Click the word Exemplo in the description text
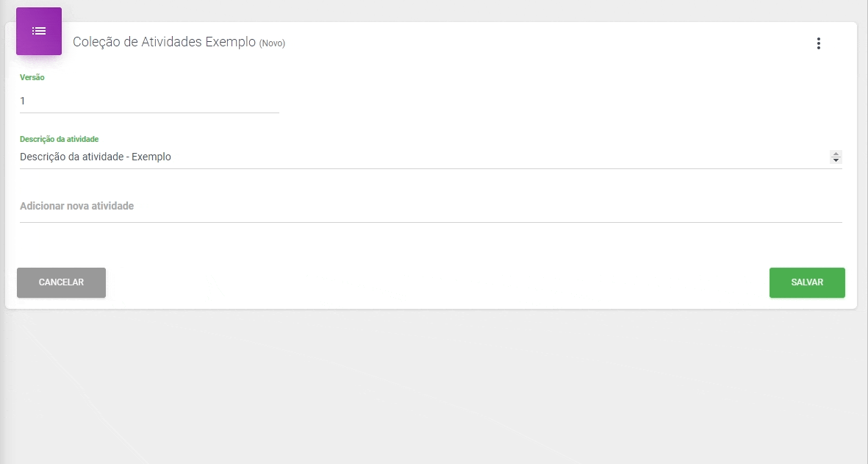The image size is (868, 464). tap(151, 157)
